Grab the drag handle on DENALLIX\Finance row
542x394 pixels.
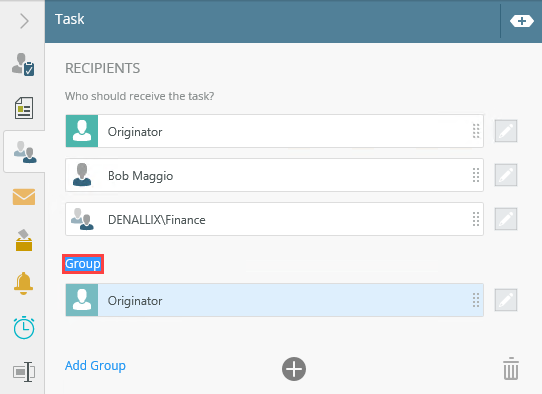(476, 219)
